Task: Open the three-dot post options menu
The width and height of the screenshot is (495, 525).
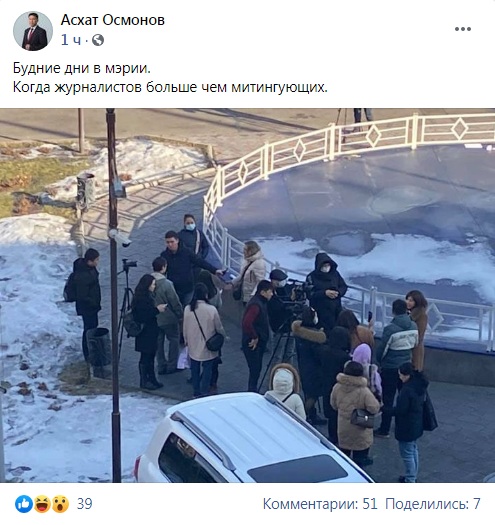Action: [x=463, y=29]
